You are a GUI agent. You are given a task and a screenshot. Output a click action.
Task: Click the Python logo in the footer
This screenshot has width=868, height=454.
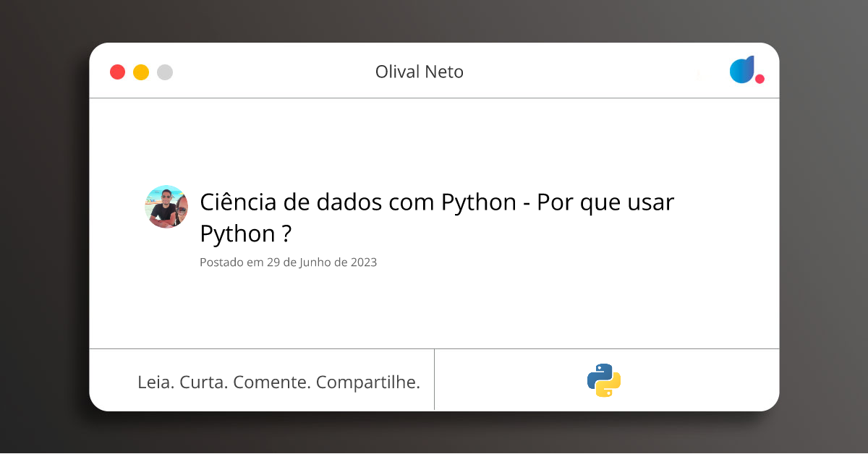click(x=604, y=380)
